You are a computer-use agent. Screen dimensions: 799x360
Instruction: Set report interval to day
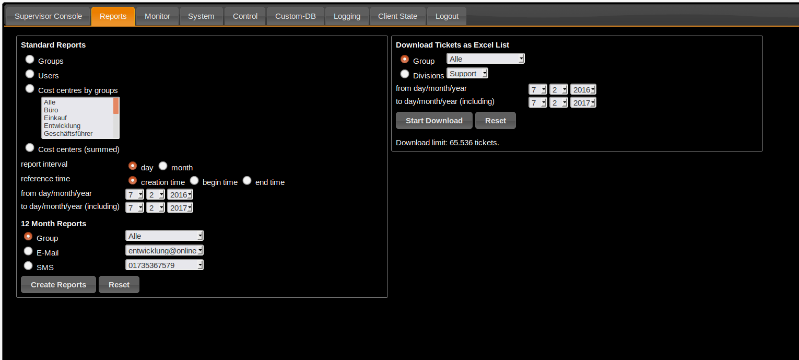(x=132, y=166)
